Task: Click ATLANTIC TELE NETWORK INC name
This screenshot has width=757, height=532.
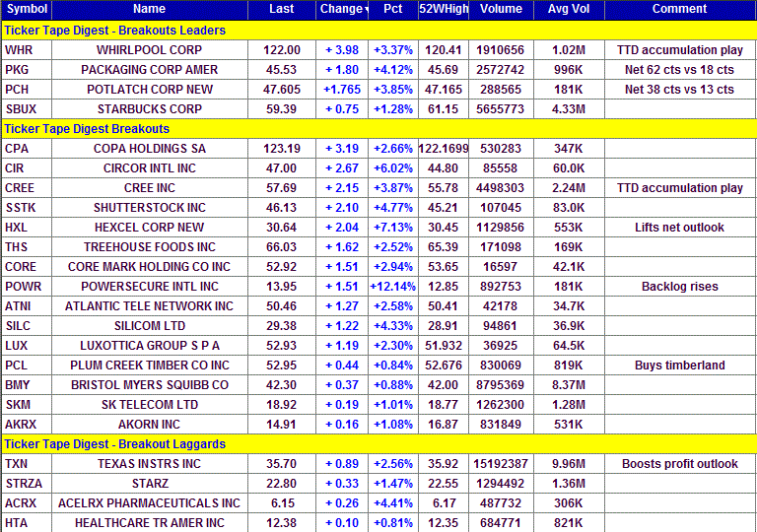Action: pos(150,306)
